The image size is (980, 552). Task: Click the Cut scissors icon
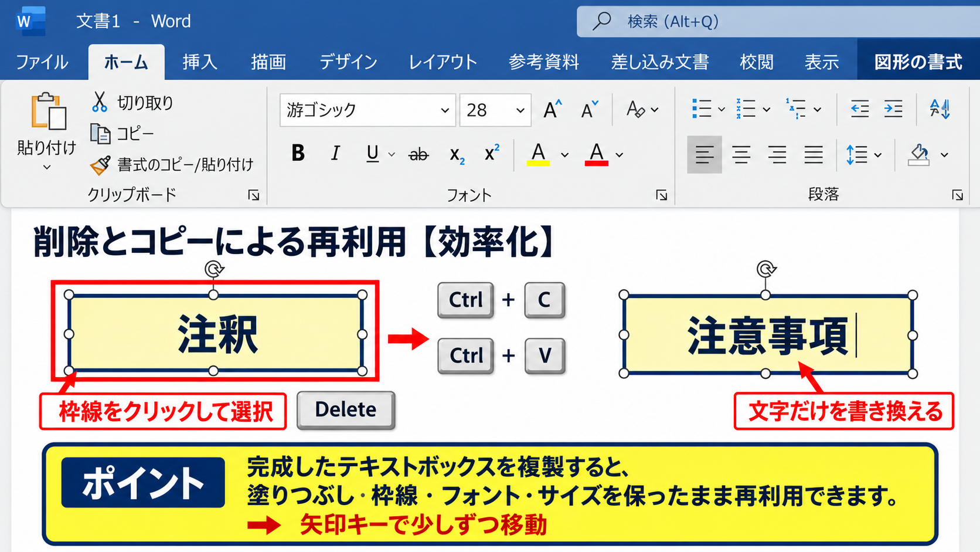[x=100, y=102]
